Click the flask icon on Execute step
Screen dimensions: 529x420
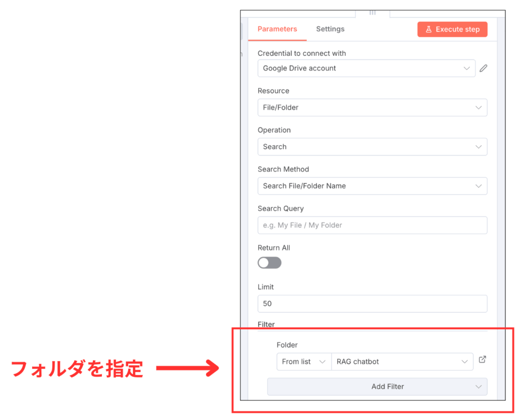click(429, 29)
